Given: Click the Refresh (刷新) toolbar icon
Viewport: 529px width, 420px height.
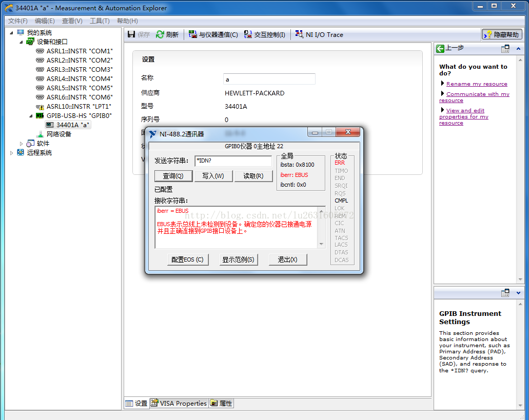Looking at the screenshot, I should pos(160,34).
